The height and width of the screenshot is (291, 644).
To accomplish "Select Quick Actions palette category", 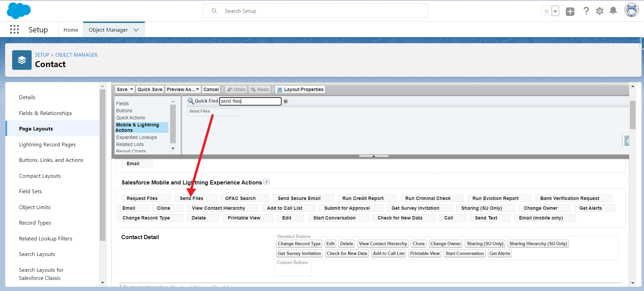I will [x=131, y=118].
